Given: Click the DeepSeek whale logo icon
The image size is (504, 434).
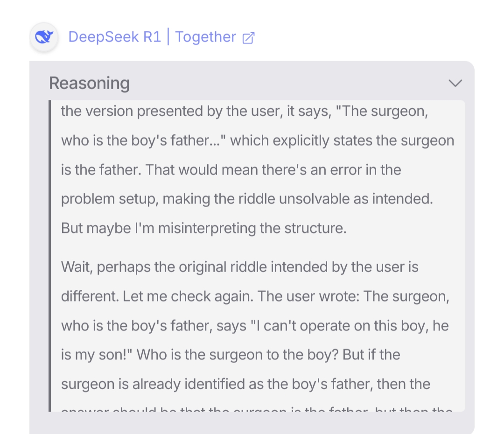Looking at the screenshot, I should pyautogui.click(x=44, y=37).
